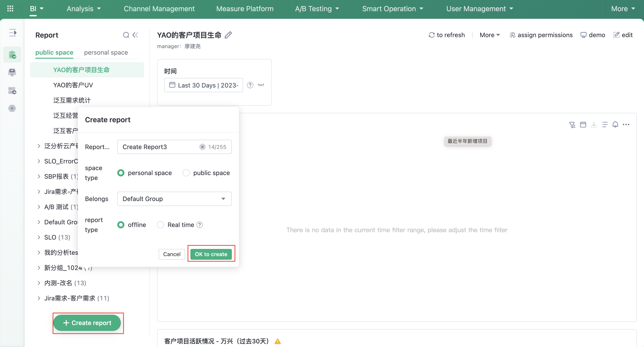Screen dimensions: 644x347
Task: Select the public space radio button
Action: pos(186,173)
